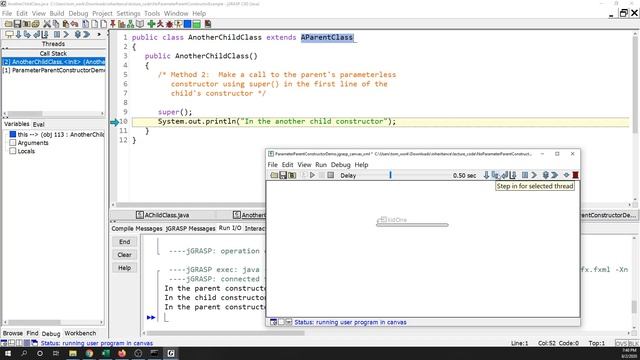
Task: Click the Cut scissors icon
Action: pos(47,24)
